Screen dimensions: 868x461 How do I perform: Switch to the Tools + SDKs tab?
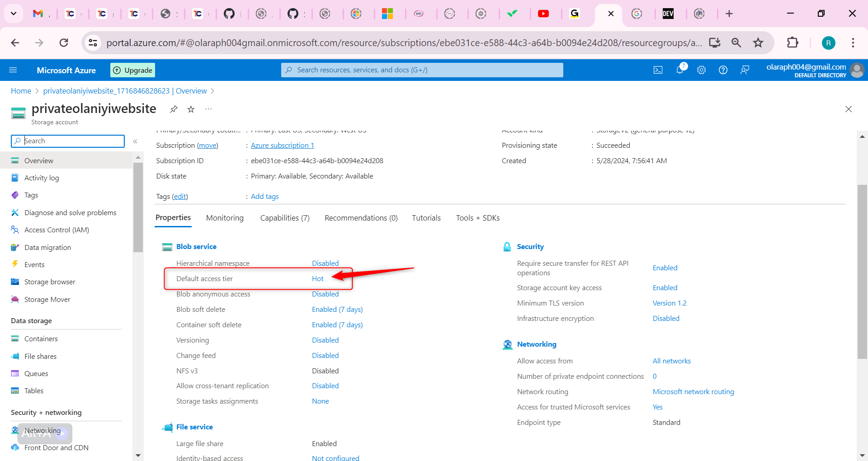tap(478, 218)
